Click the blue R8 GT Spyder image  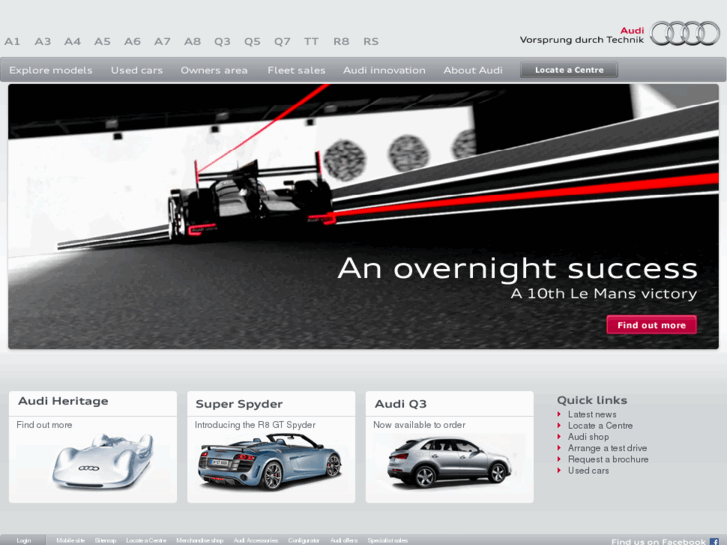point(270,462)
